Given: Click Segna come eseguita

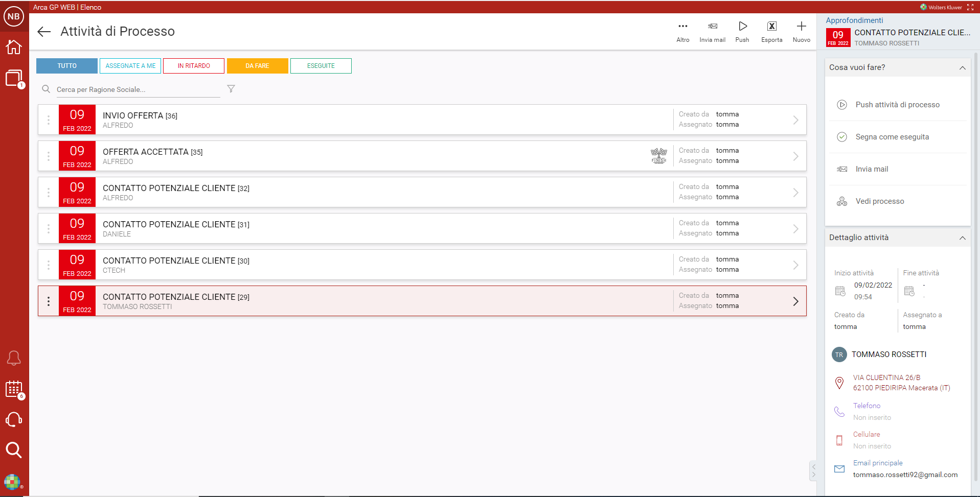Looking at the screenshot, I should tap(898, 137).
